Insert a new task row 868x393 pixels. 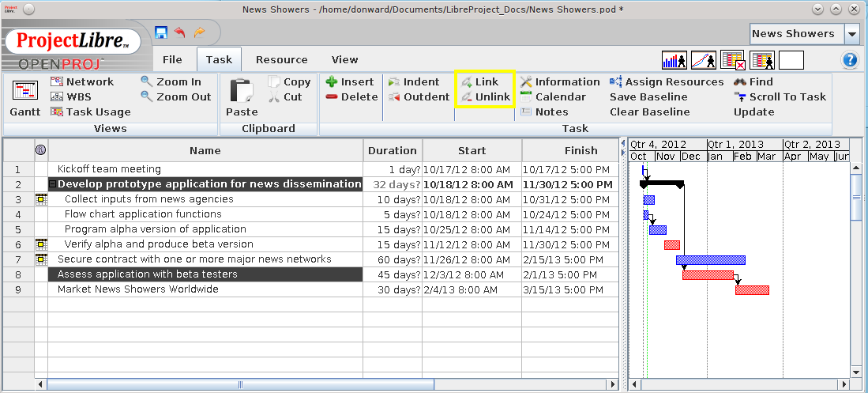tap(350, 82)
